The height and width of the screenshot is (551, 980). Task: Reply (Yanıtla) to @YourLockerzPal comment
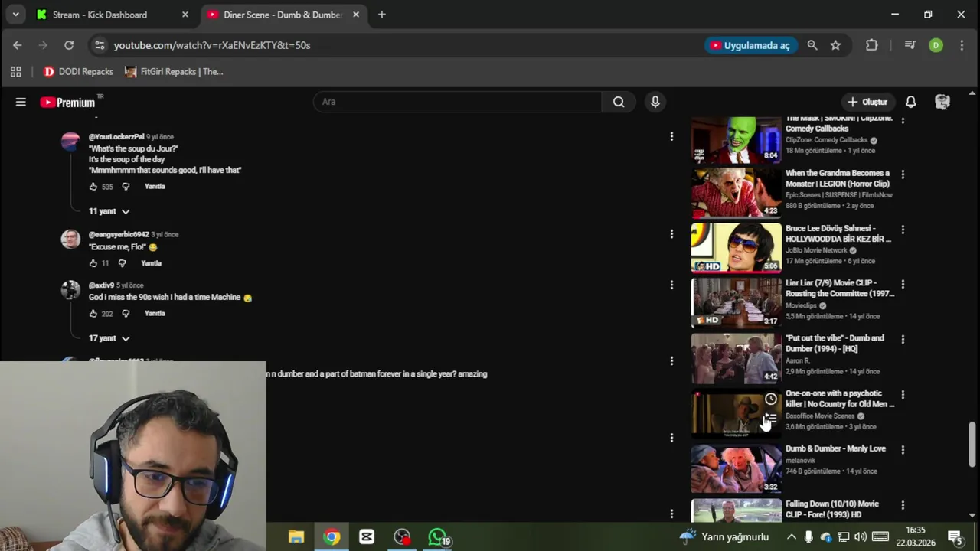155,187
